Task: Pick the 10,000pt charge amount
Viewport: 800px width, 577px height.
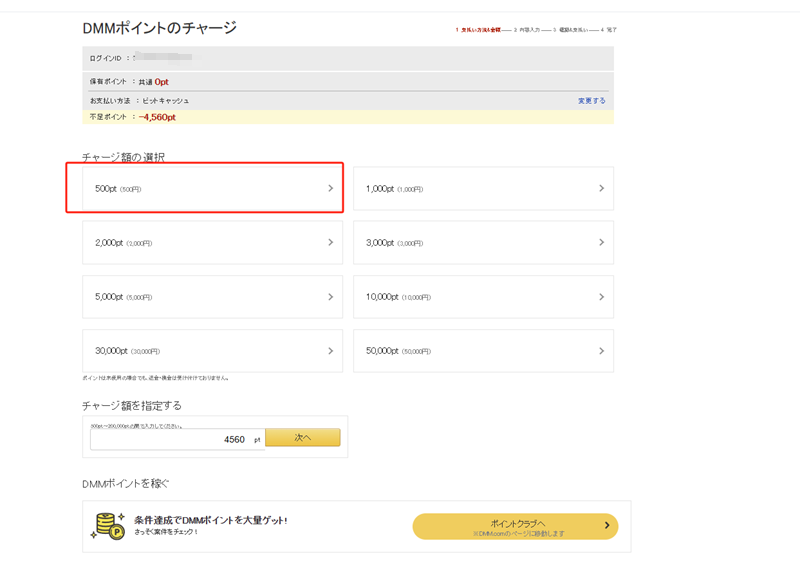Action: [483, 297]
